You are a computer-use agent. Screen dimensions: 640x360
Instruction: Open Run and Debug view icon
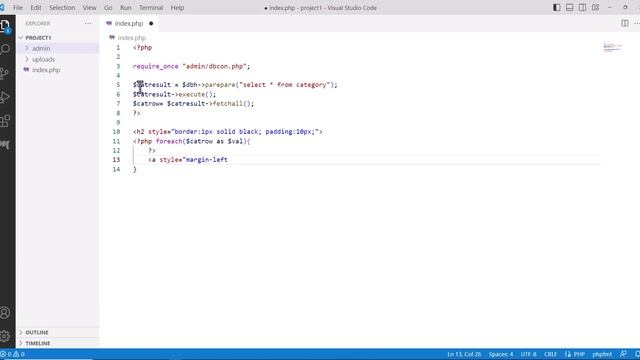[5, 97]
